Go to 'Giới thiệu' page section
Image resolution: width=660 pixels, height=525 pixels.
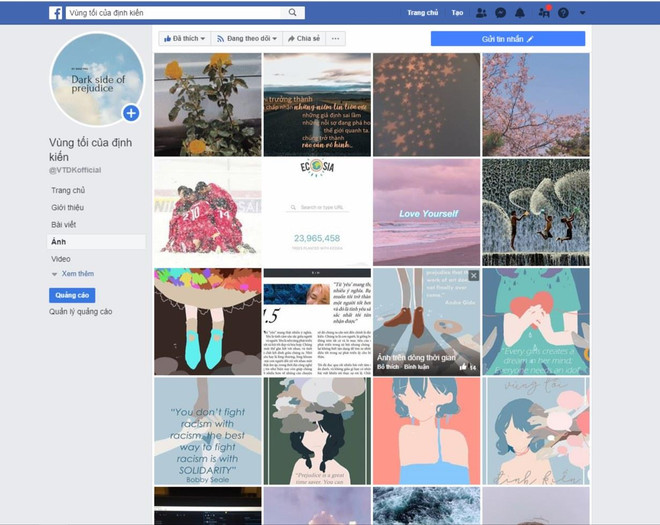point(67,207)
